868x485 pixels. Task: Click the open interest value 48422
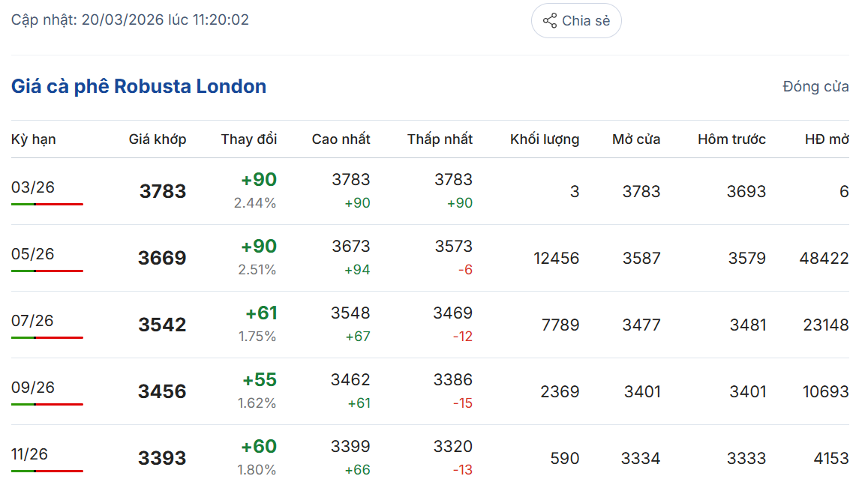[x=824, y=259]
